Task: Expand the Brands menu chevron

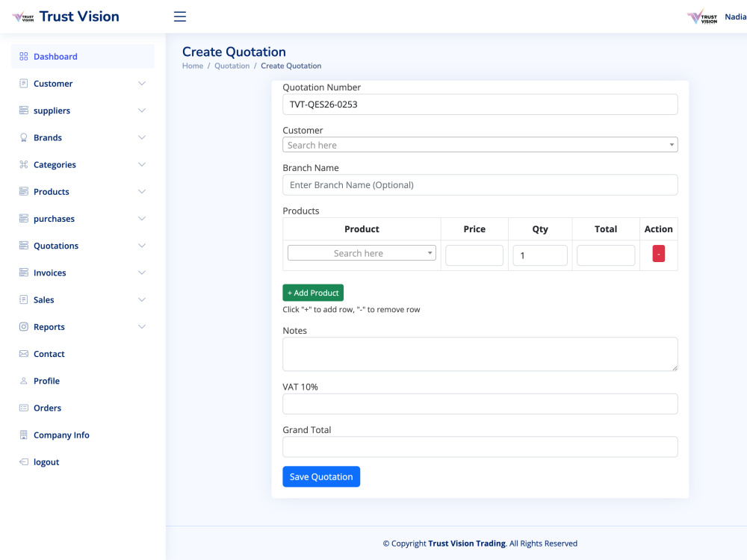Action: 141,137
